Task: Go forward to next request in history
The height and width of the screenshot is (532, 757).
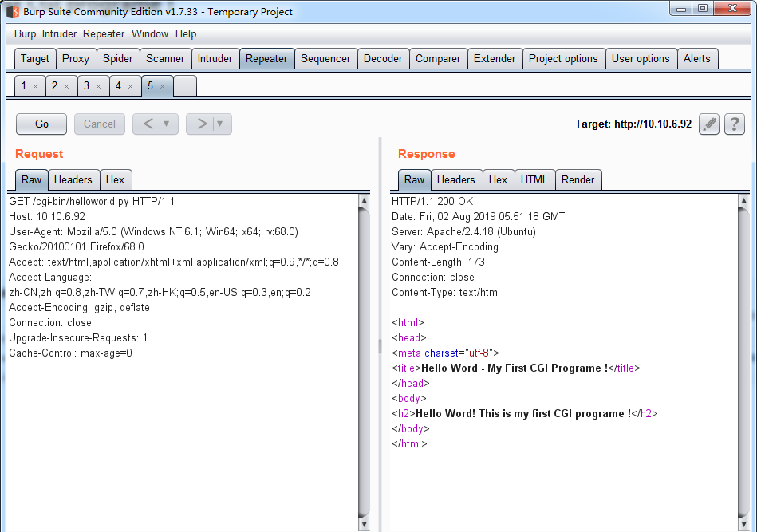Action: click(x=202, y=124)
